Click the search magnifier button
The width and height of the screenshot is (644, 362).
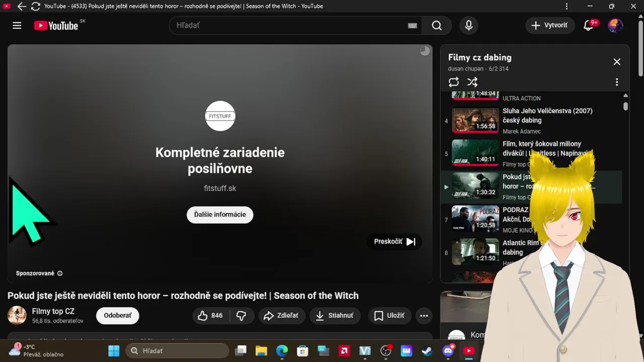tap(437, 26)
